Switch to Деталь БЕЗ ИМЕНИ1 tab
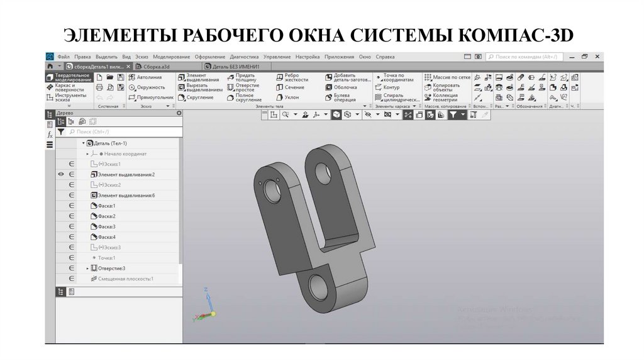 [236, 67]
